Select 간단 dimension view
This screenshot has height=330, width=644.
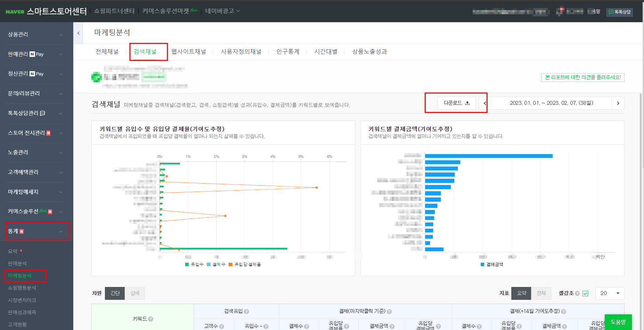[115, 293]
